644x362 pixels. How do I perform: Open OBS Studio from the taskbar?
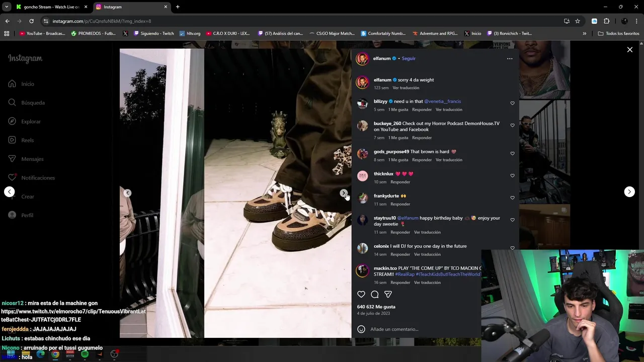pyautogui.click(x=114, y=354)
